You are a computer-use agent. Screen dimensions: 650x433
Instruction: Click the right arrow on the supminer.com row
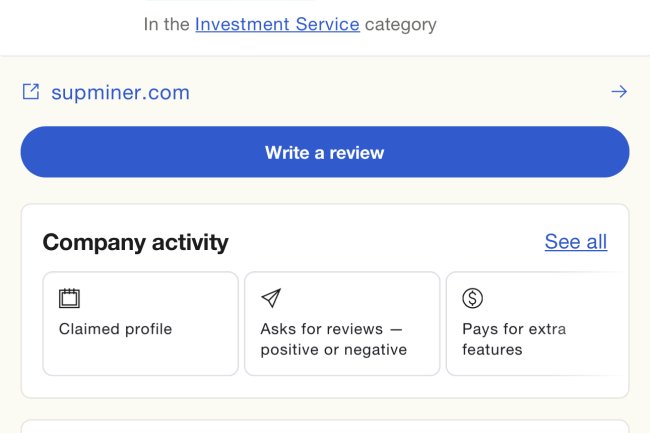click(619, 92)
